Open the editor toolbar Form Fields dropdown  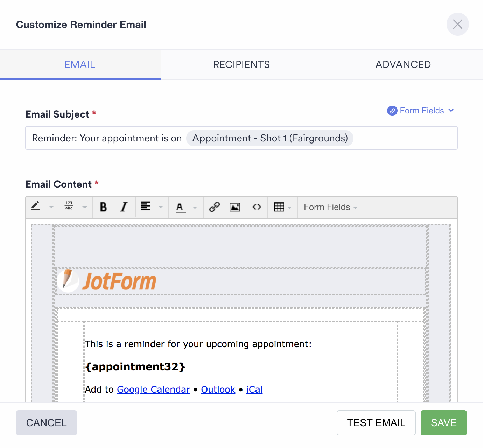click(x=330, y=207)
